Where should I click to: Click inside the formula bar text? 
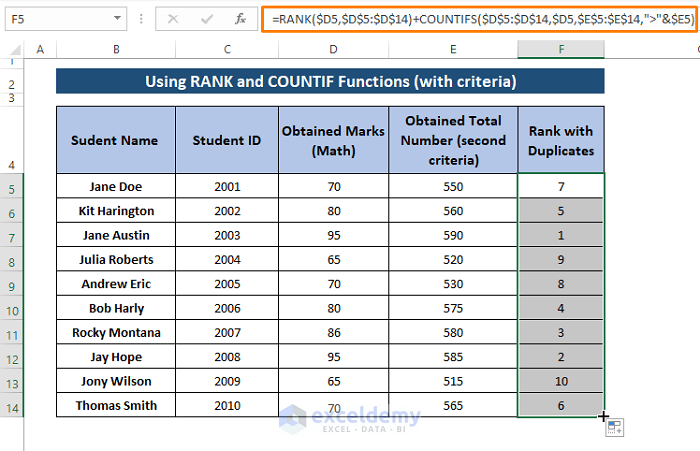[483, 19]
